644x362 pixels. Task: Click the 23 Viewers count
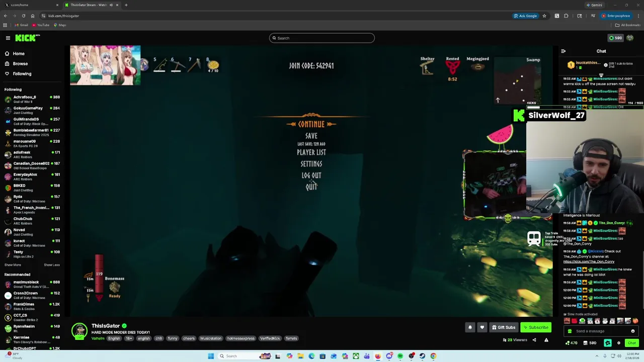[x=515, y=340]
